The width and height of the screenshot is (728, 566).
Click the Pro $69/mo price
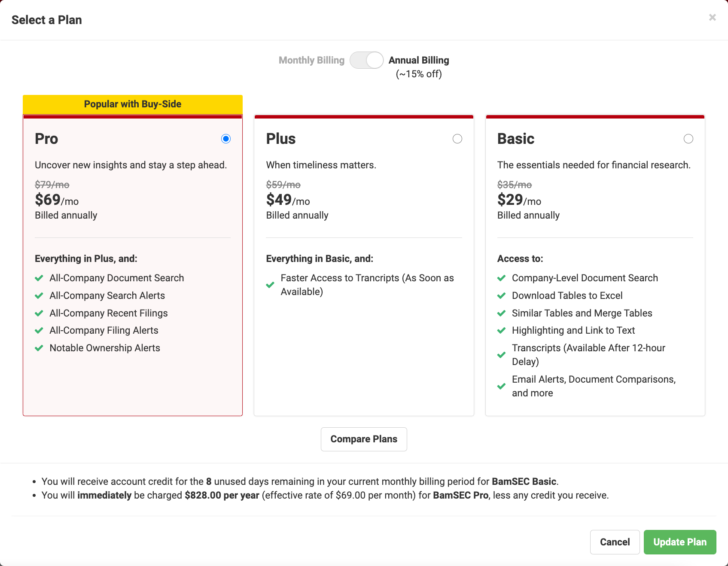pyautogui.click(x=57, y=200)
